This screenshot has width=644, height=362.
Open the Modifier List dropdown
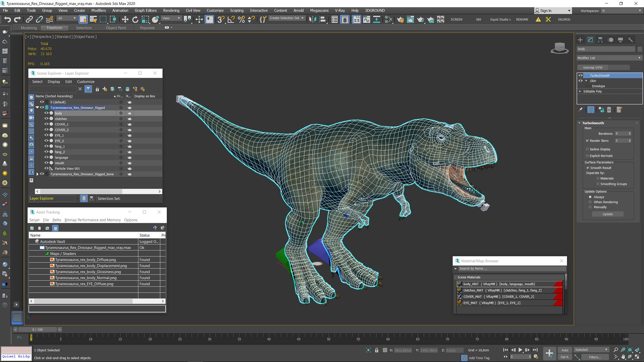(x=609, y=58)
